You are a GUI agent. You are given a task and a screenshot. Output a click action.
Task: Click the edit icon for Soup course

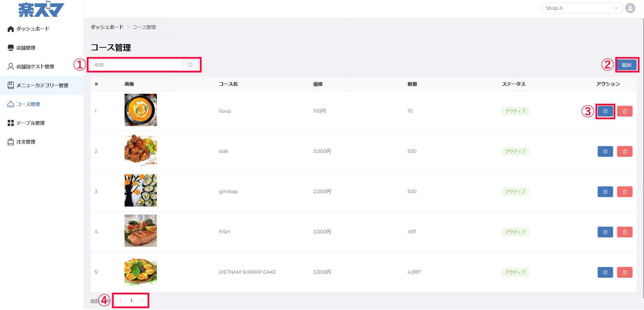click(605, 111)
